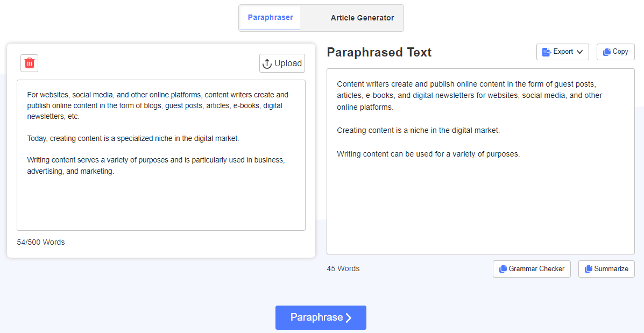
Task: Click the input paragraph starting 'Writing content serves a variety'
Action: pyautogui.click(x=156, y=166)
